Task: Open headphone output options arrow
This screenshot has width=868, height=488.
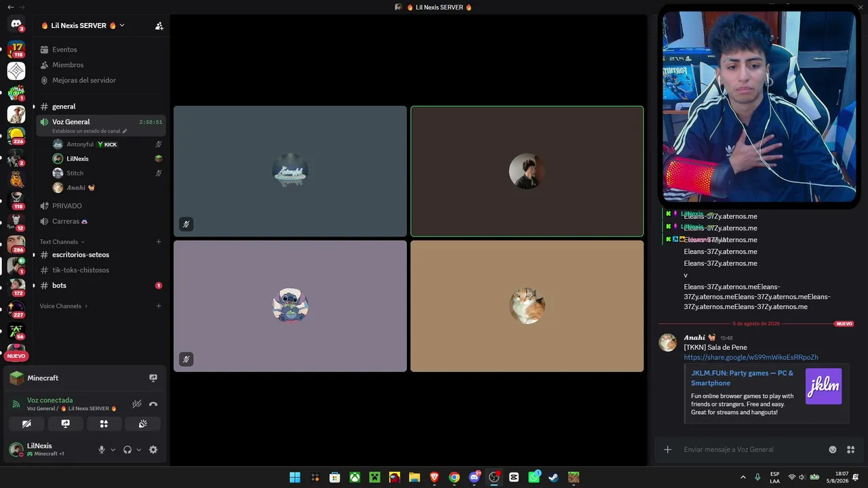Action: [x=138, y=449]
